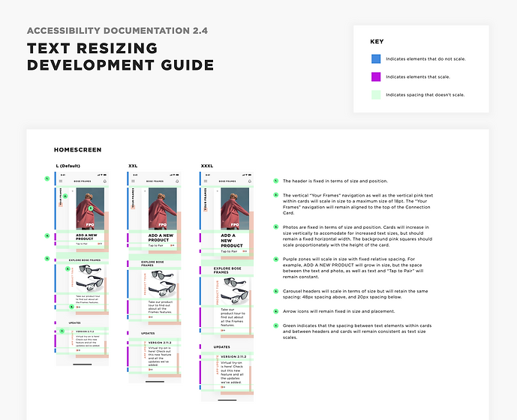The image size is (517, 420).
Task: Click 'Accessibility Documentation 2.4' subtitle
Action: (x=117, y=31)
